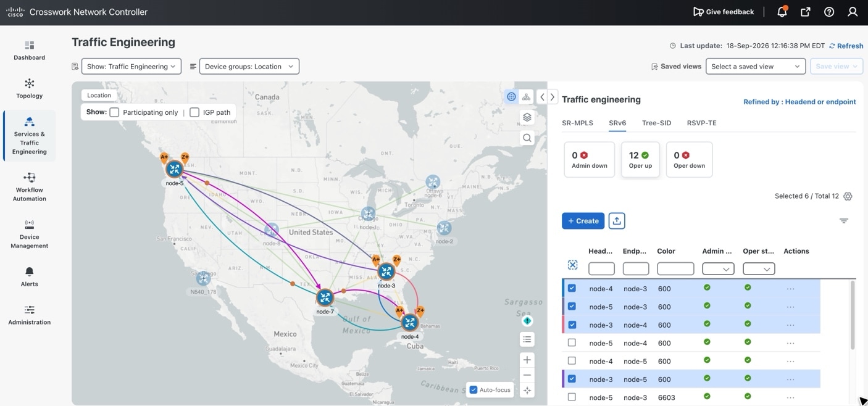The width and height of the screenshot is (868, 406).
Task: Collapse panel with left chevron arrow
Action: click(542, 97)
